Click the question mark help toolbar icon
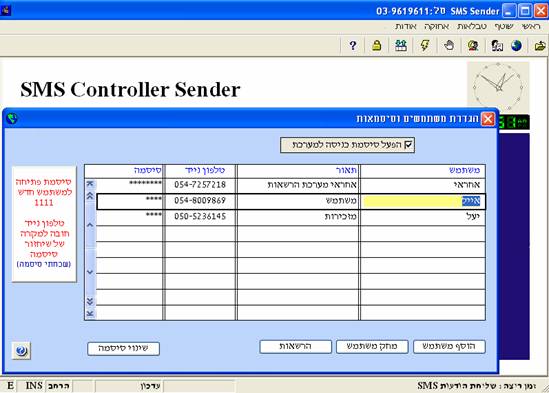 (353, 46)
